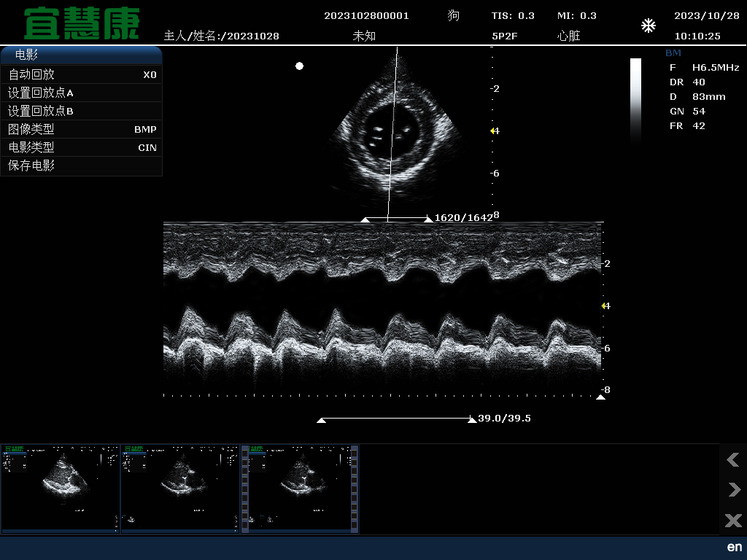The height and width of the screenshot is (560, 747).
Task: Click the yellow focus marker on M-mode scale
Action: point(604,306)
